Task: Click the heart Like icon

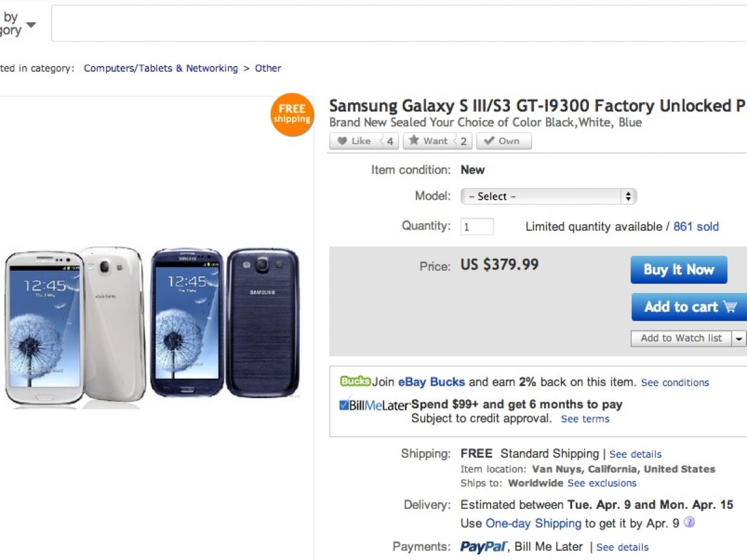Action: [342, 141]
